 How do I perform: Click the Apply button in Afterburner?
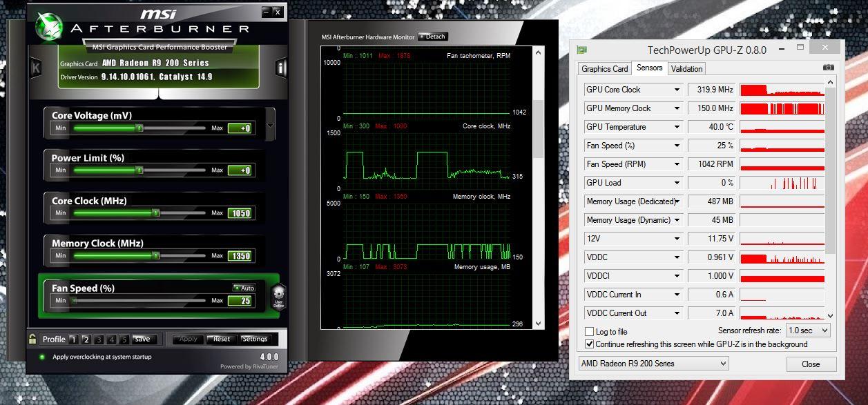point(188,339)
